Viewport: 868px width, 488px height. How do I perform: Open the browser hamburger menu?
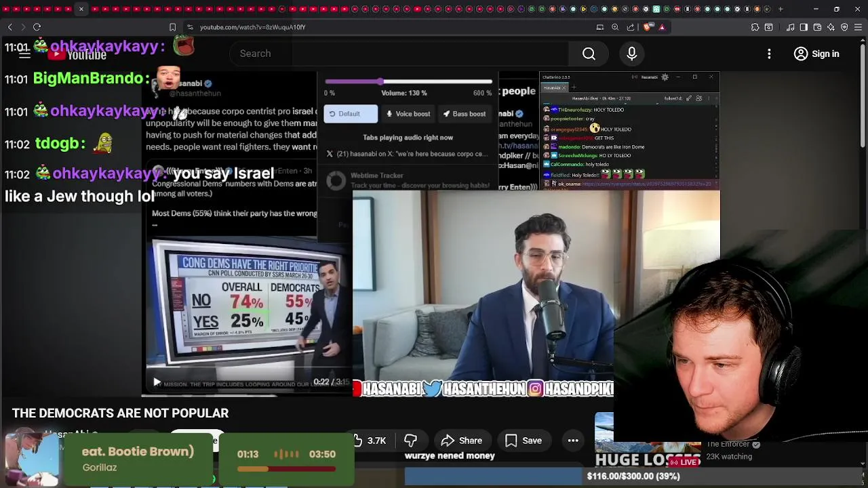click(x=858, y=27)
